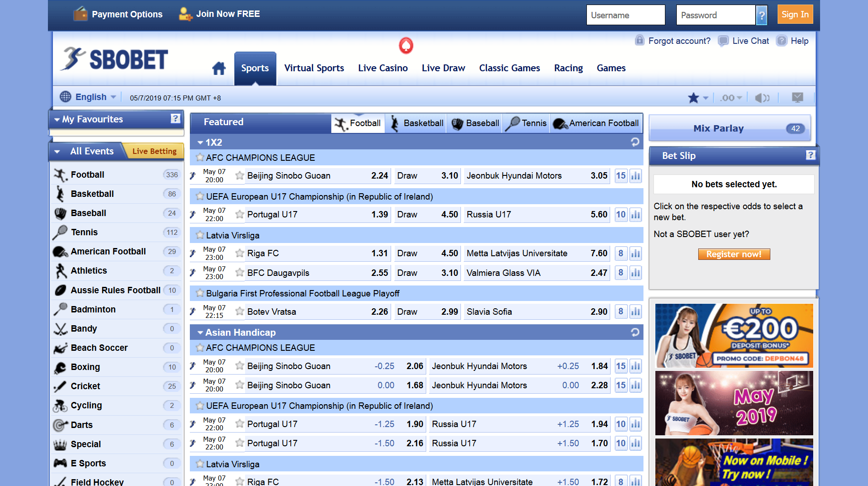The height and width of the screenshot is (486, 868).
Task: Expand more markets 15 for Beijing Sinobo 1X2
Action: [x=621, y=176]
